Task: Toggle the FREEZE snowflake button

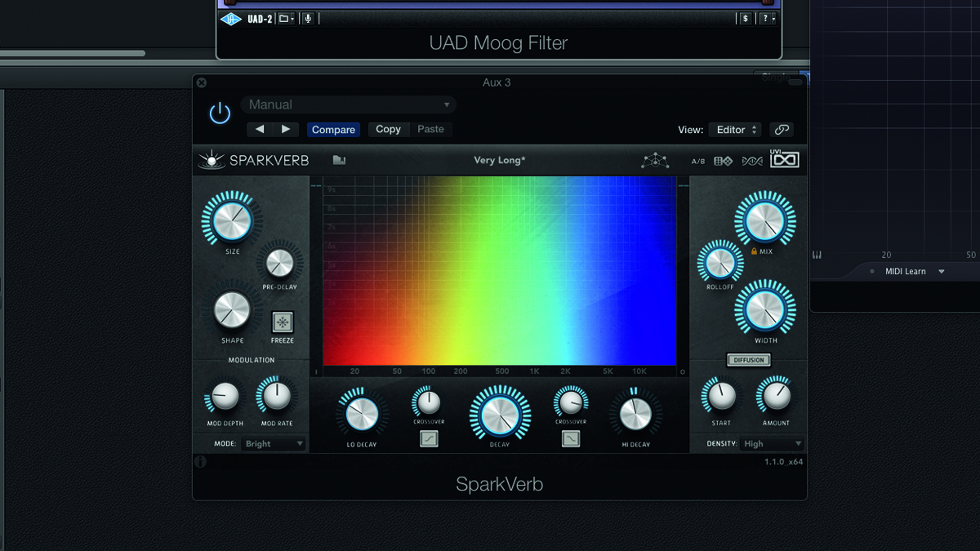Action: [283, 322]
